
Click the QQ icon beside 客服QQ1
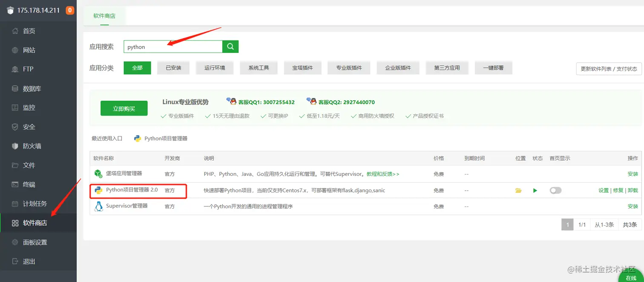click(231, 101)
